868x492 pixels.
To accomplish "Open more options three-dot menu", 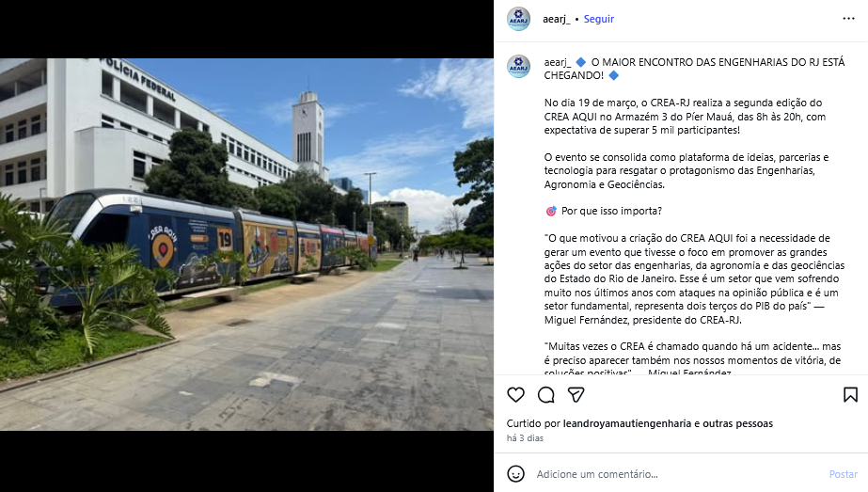I will coord(848,19).
